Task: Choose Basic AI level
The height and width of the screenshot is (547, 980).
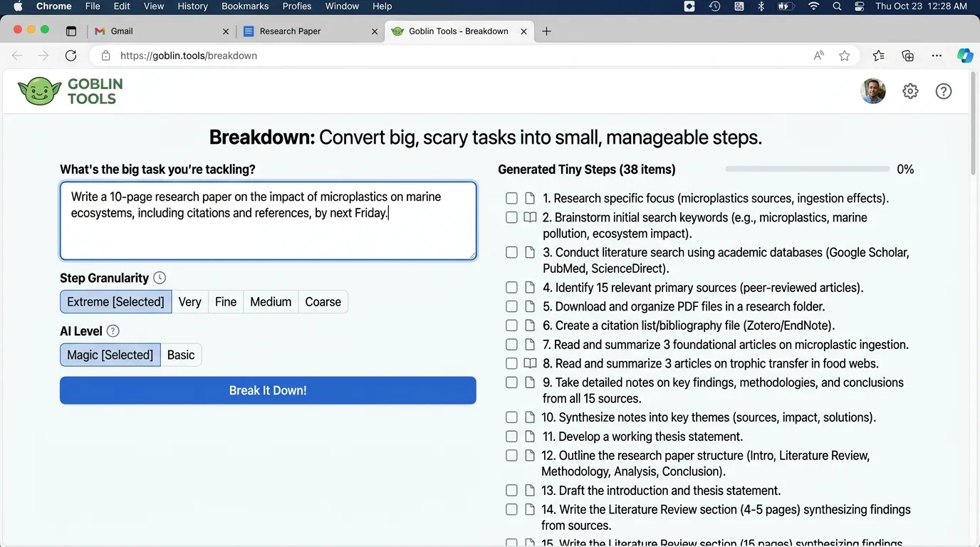Action: tap(181, 355)
